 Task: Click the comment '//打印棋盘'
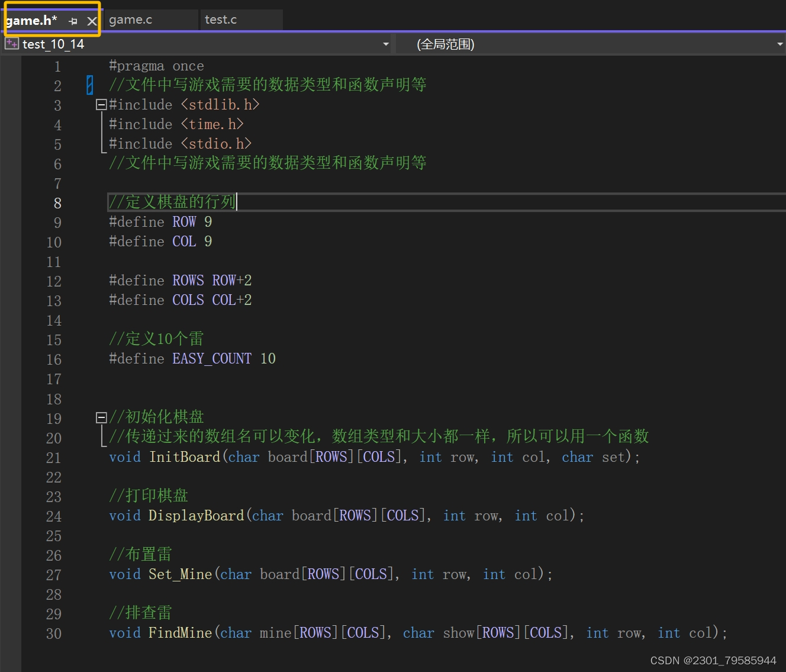(x=149, y=495)
